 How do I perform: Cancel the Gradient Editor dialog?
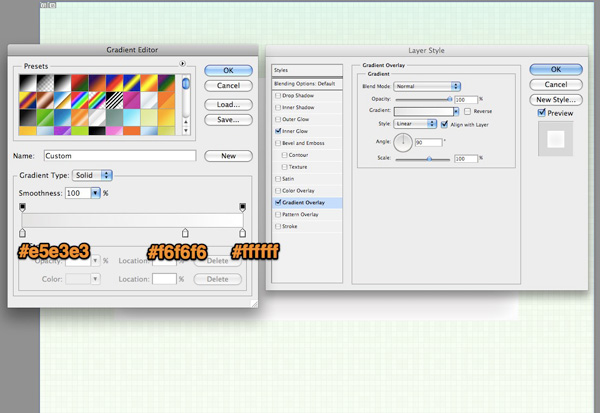tap(228, 86)
